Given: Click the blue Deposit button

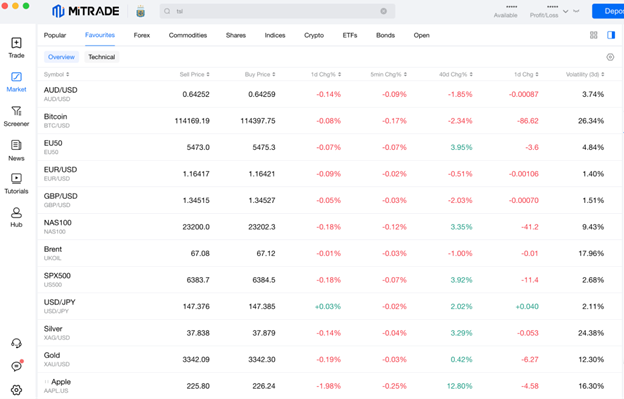Looking at the screenshot, I should [608, 11].
